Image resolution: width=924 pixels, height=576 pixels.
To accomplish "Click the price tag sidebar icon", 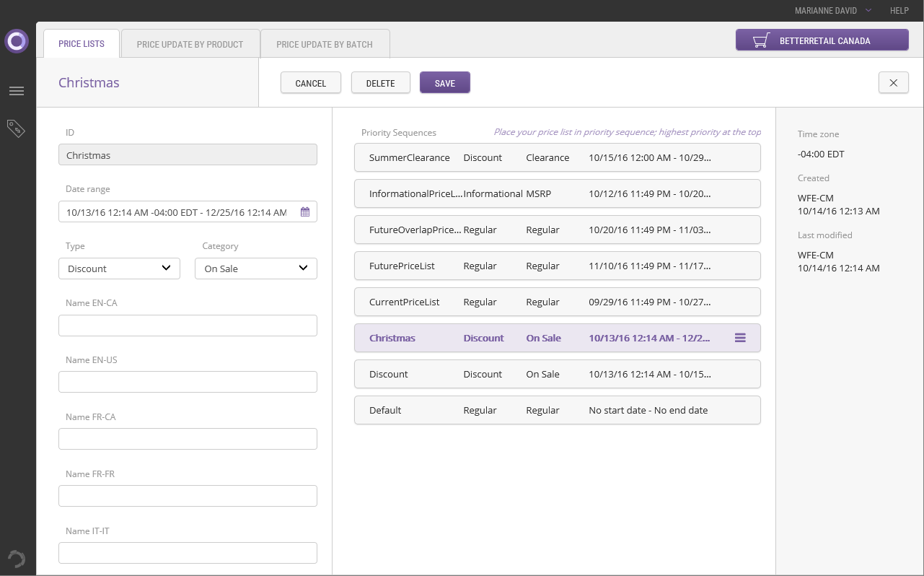I will coord(16,128).
